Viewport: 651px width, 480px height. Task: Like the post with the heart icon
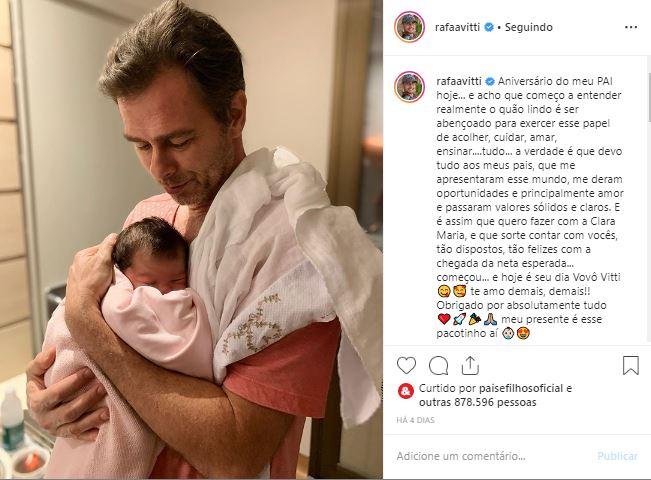coord(406,366)
